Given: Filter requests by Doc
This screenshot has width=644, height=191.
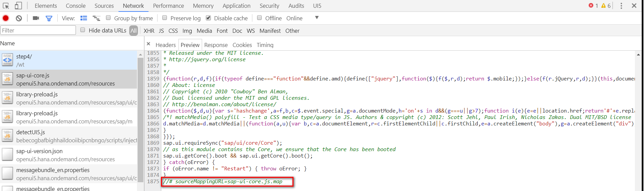Looking at the screenshot, I should pyautogui.click(x=237, y=31).
